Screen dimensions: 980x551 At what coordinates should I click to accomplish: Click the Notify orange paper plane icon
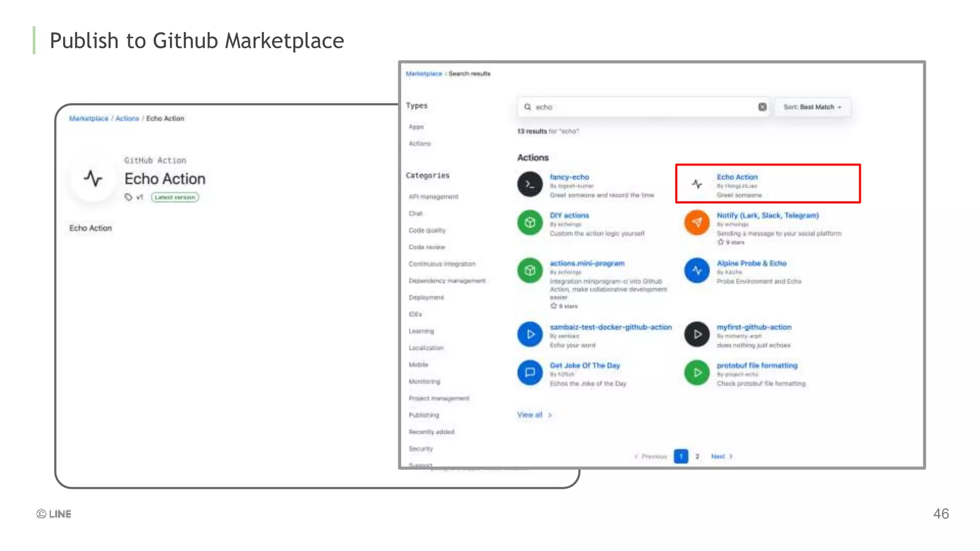pos(697,223)
